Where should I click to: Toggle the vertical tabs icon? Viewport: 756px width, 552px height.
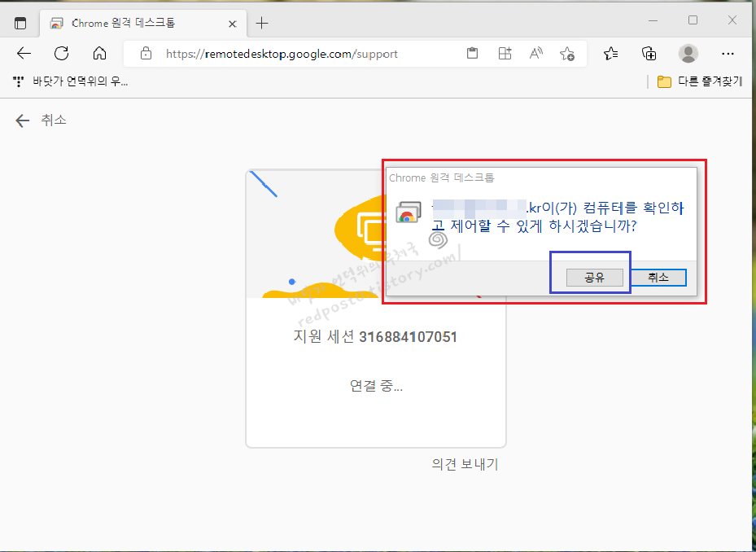(20, 23)
